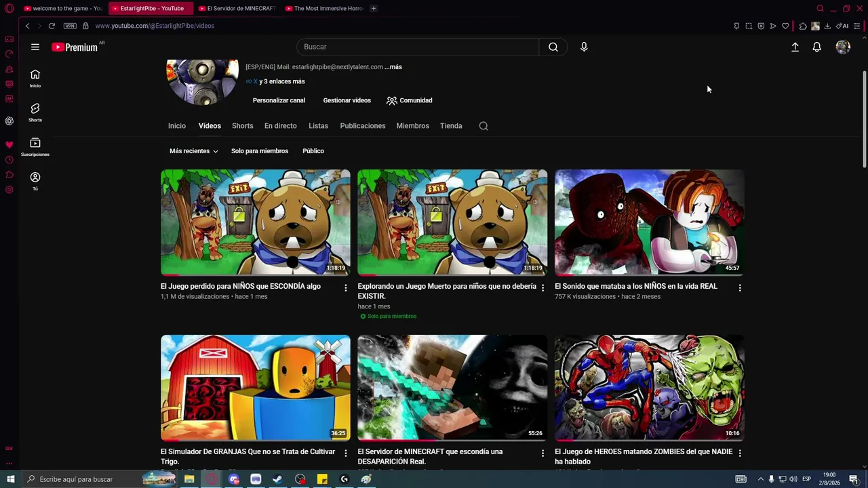
Task: Open Shorts from the YouTube sidebar
Action: coord(35,113)
